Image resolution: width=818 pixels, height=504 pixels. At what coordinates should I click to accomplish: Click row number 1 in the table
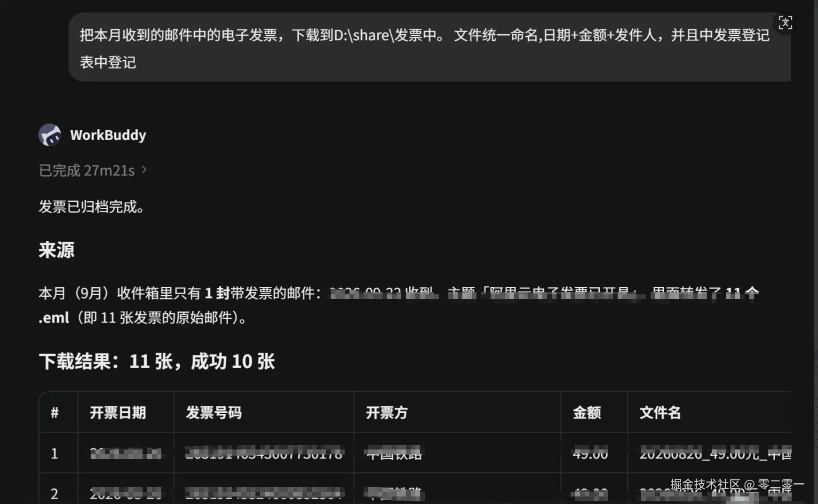click(x=55, y=453)
